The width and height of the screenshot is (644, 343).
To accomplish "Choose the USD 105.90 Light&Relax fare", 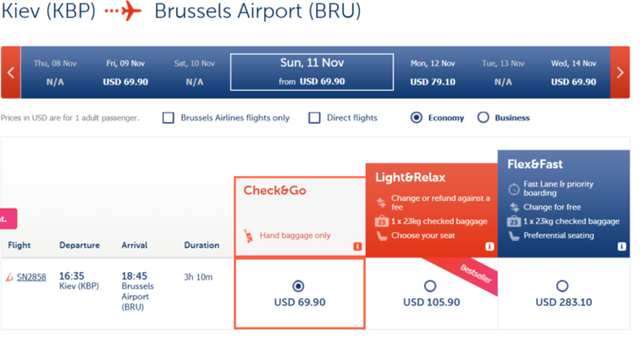I will (430, 286).
